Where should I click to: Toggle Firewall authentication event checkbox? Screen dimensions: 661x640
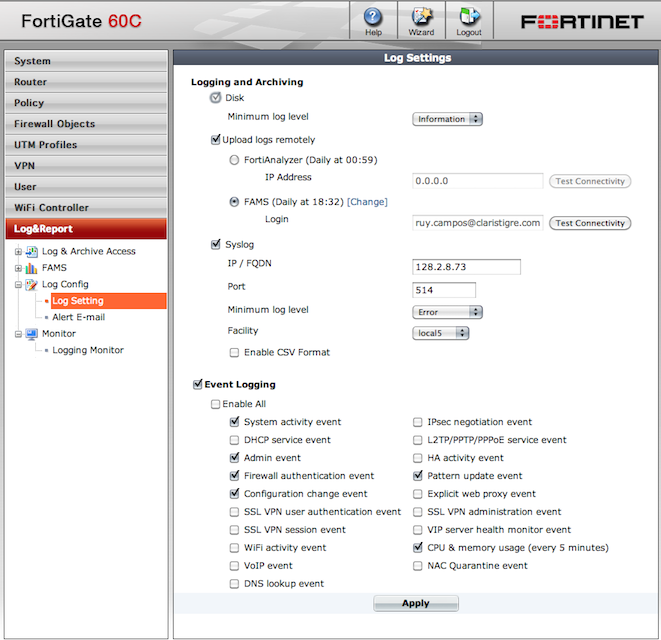click(234, 476)
